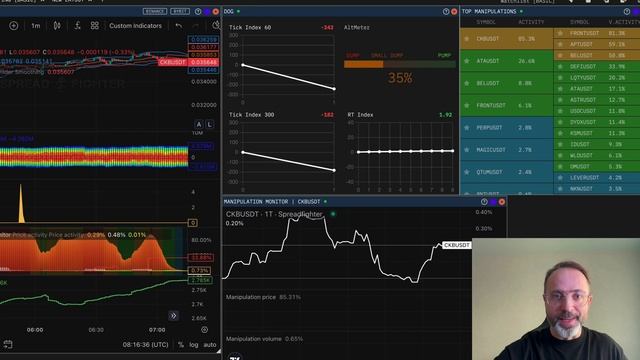Click the AltMeter 35% gauge bar
Viewport: 640px width, 360px height.
pos(400,64)
